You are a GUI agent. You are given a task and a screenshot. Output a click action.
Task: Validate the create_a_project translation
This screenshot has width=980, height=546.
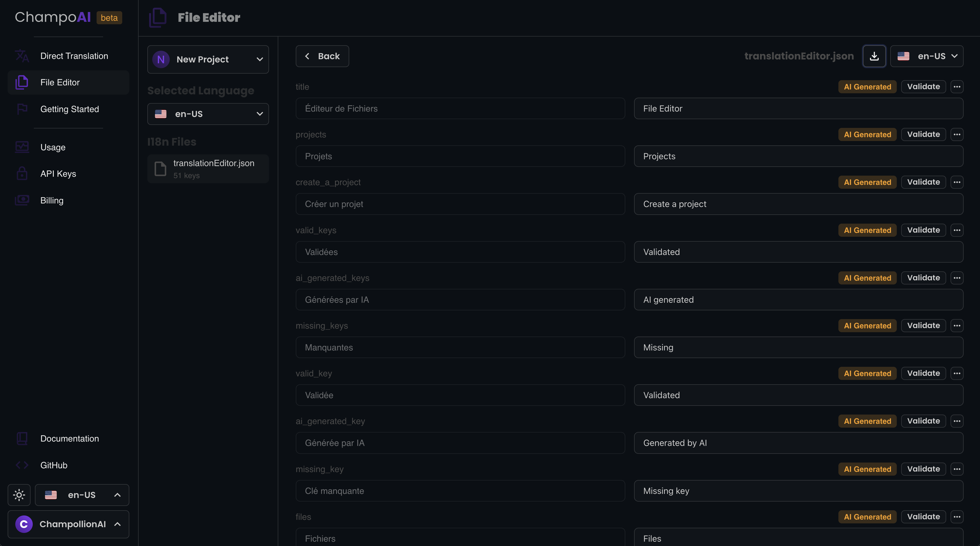(923, 182)
